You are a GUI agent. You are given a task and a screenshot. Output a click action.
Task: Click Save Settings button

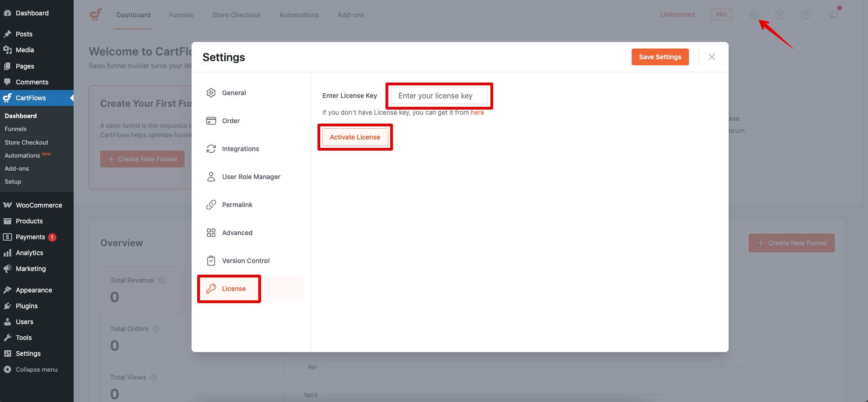pos(660,57)
